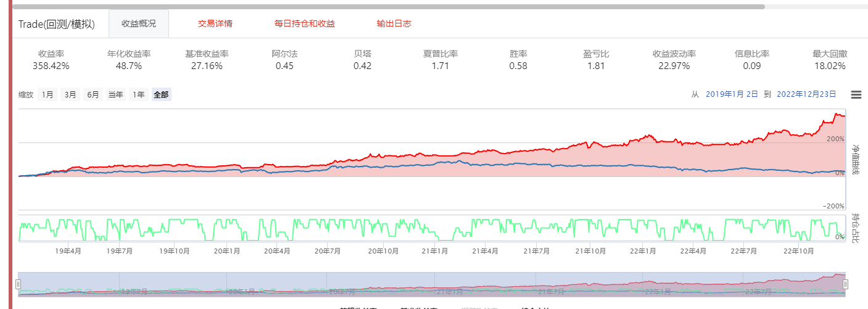
Task: Click the right navigator range handle
Action: [x=845, y=284]
